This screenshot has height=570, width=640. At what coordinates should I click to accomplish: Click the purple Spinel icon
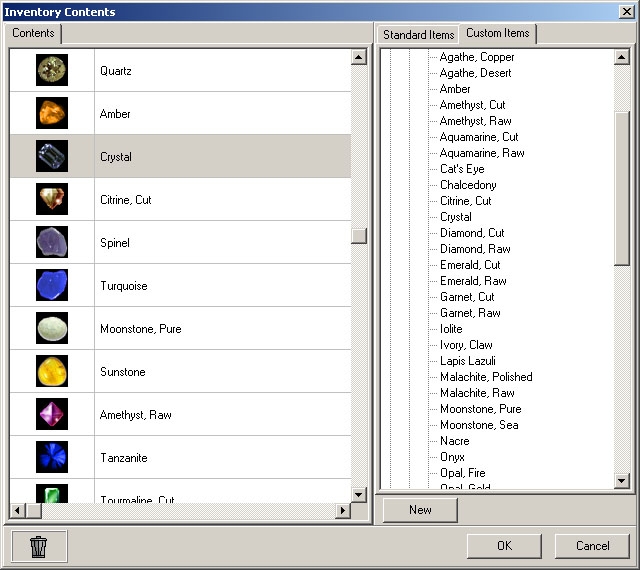pos(52,243)
